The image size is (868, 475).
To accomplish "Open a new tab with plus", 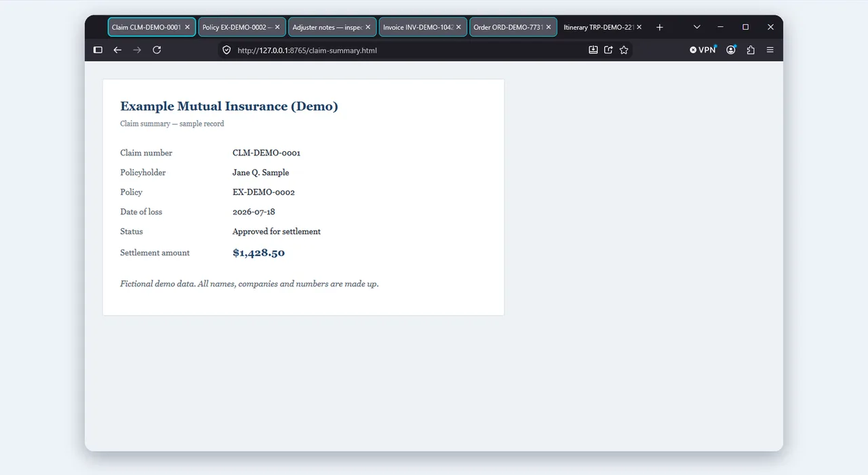I will click(660, 27).
